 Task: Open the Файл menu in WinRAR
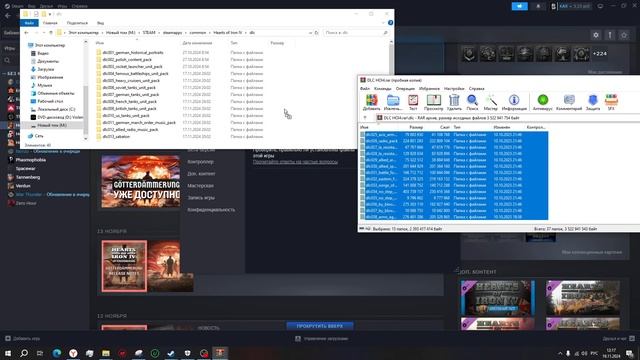click(364, 89)
